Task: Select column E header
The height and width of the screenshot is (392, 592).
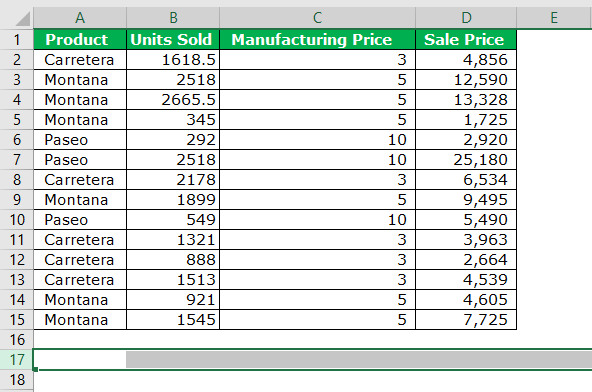Action: [554, 18]
